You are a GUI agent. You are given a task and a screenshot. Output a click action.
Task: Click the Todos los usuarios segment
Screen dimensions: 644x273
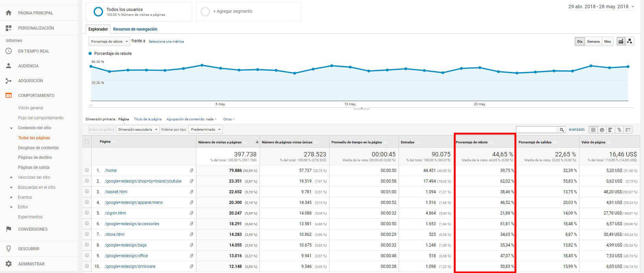139,12
